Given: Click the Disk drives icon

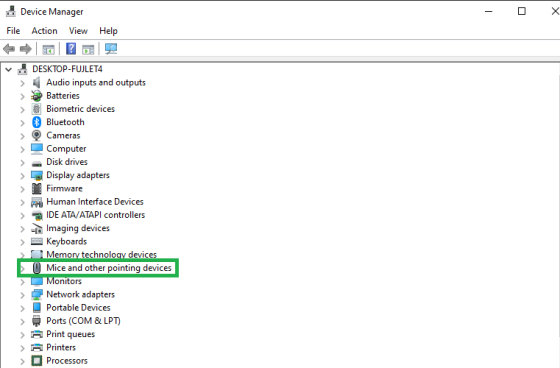Looking at the screenshot, I should tap(36, 164).
